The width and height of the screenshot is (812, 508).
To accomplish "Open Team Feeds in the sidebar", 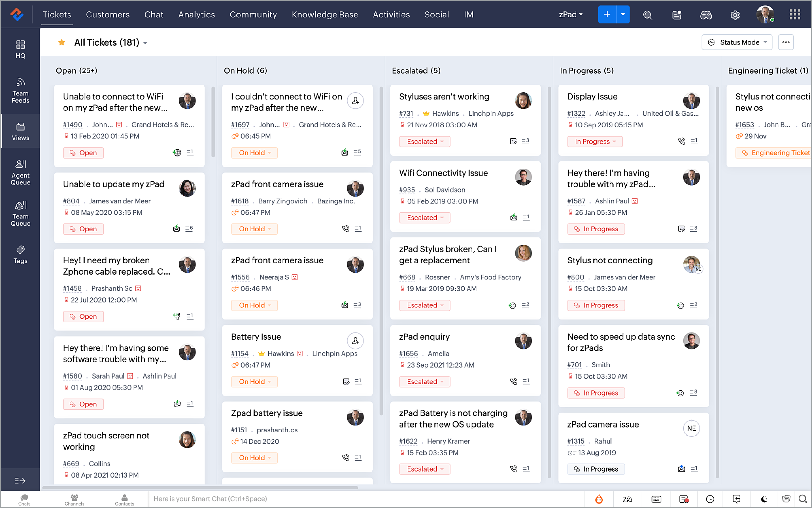I will pyautogui.click(x=20, y=90).
